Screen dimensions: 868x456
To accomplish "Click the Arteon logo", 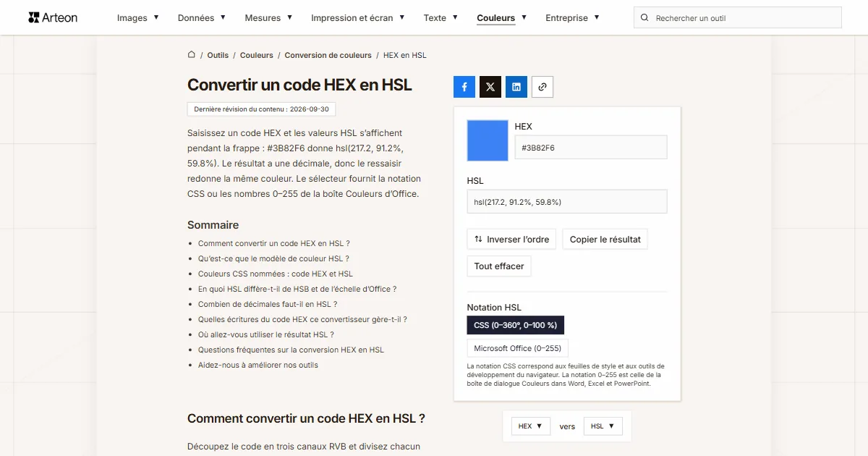I will (x=53, y=17).
